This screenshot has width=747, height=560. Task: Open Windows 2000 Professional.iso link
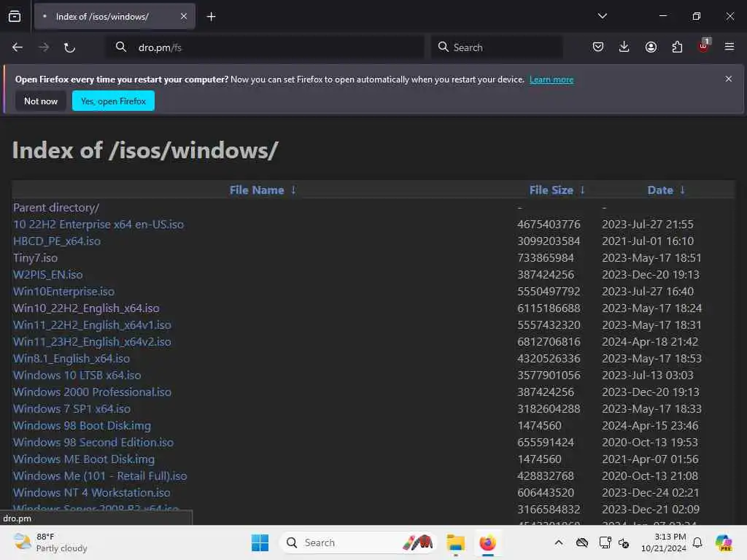coord(92,392)
